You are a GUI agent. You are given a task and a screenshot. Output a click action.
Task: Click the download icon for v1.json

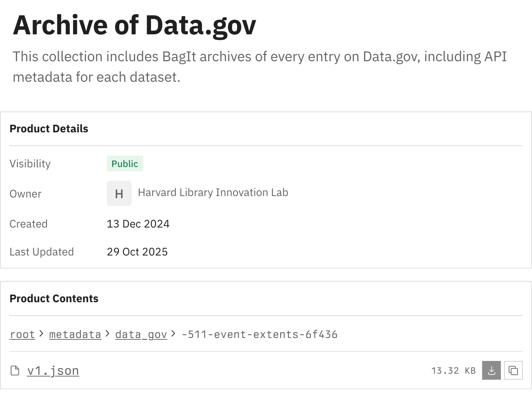(x=491, y=370)
